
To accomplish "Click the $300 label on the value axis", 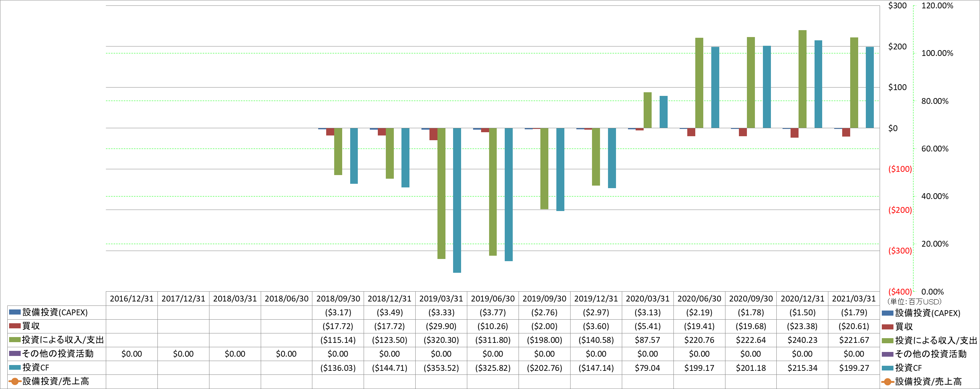I will (897, 6).
